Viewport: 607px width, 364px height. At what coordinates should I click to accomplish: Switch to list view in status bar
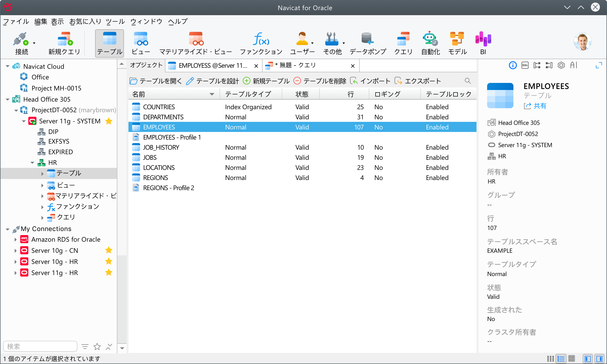click(550, 359)
